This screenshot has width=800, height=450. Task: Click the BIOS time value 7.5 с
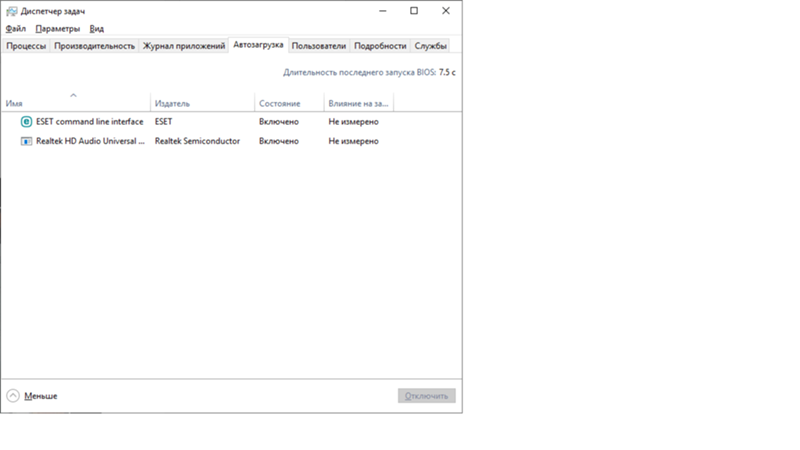coord(447,72)
